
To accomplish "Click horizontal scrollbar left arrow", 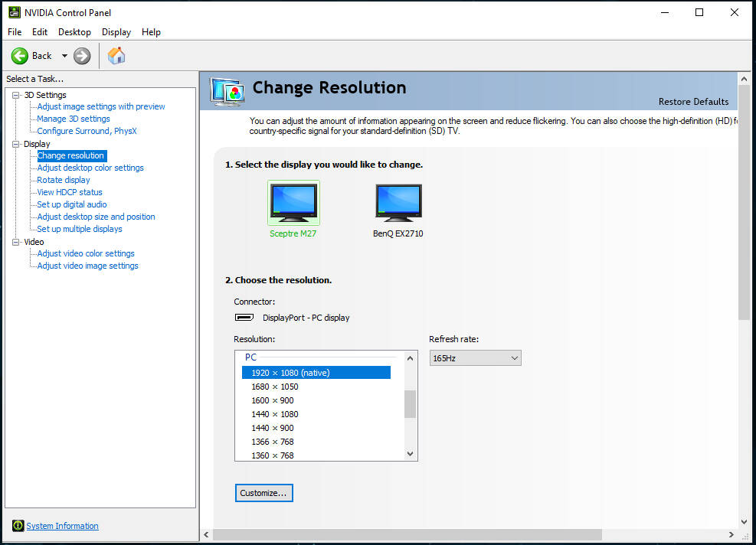I will point(206,534).
